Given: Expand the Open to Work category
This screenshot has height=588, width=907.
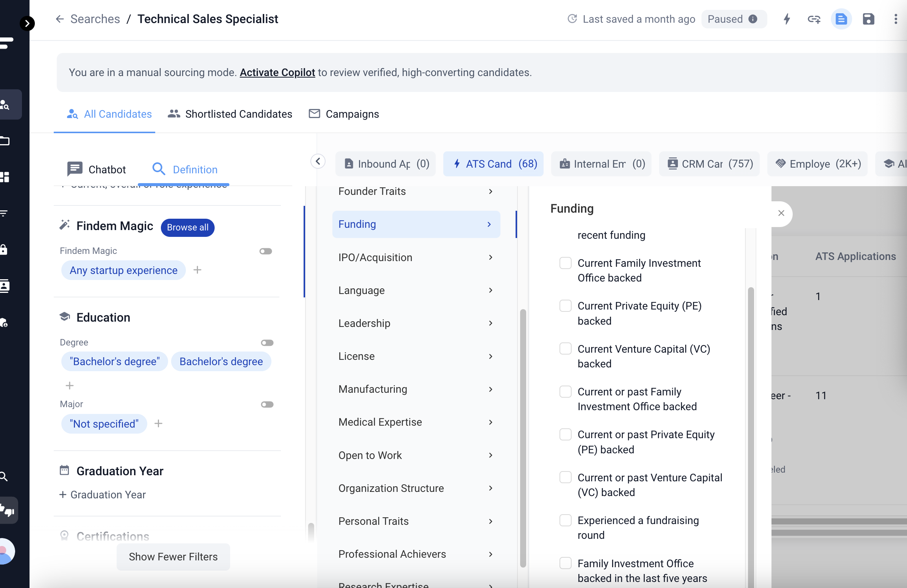Looking at the screenshot, I should (416, 455).
